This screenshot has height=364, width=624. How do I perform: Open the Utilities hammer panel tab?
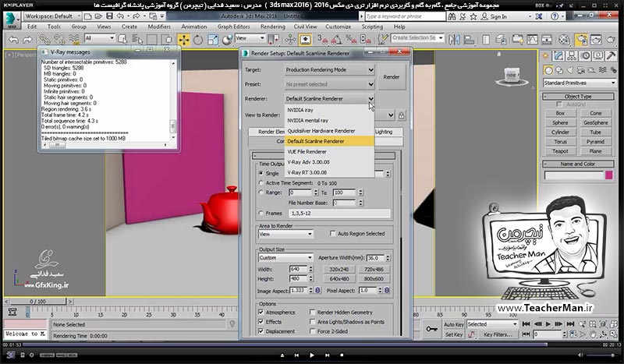611,55
